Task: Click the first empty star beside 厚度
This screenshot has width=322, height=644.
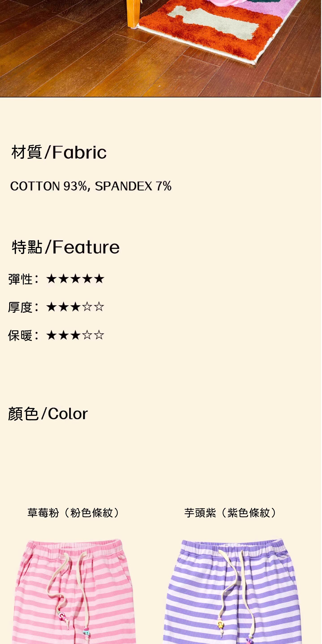Action: coord(87,307)
